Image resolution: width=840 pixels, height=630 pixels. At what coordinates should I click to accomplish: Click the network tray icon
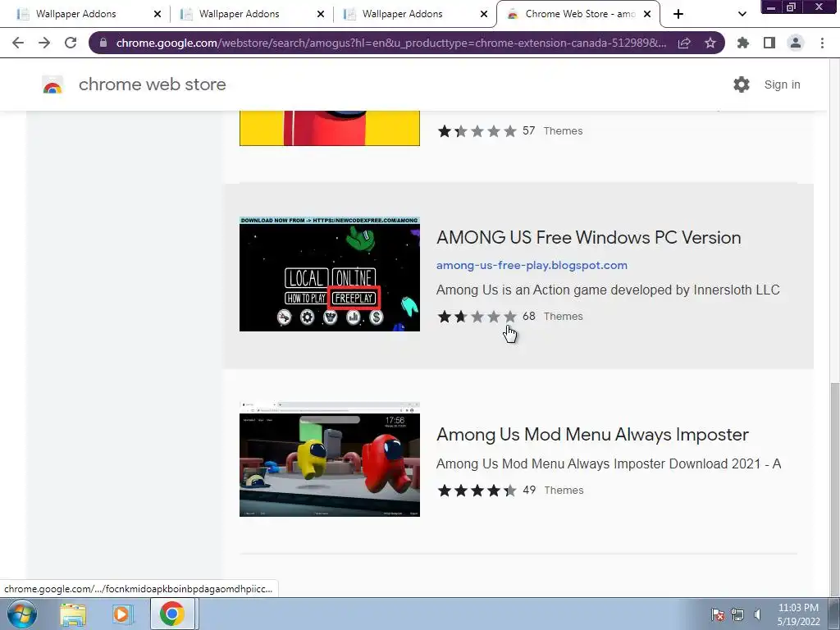[737, 615]
